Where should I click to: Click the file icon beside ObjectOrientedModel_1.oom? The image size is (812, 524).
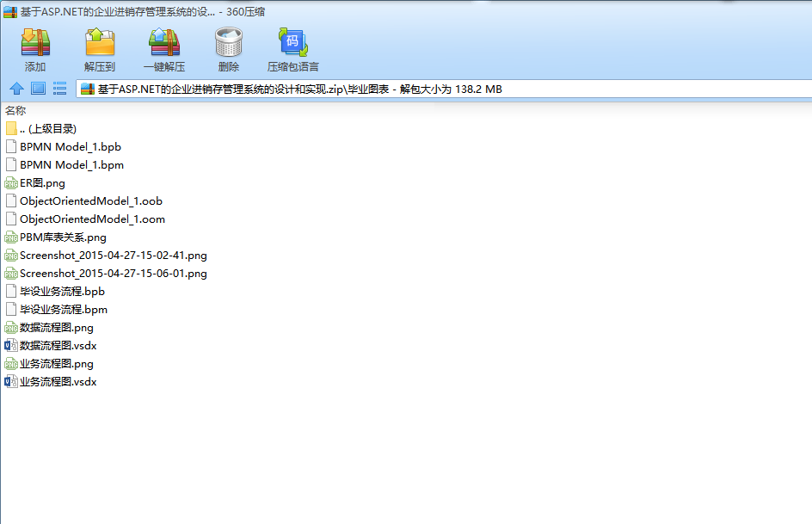[x=11, y=219]
